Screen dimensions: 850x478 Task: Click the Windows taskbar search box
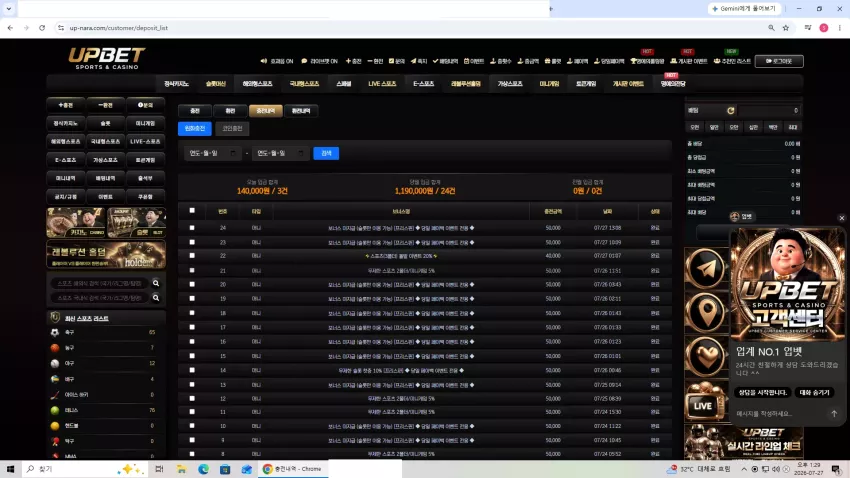[84, 469]
